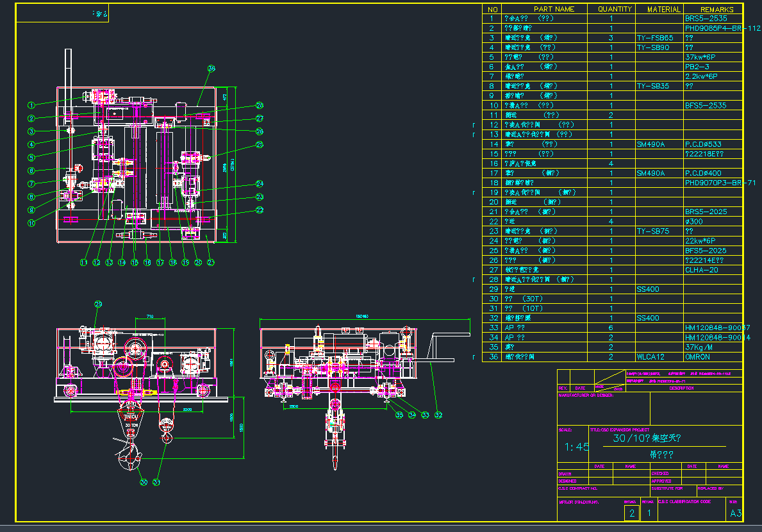The image size is (762, 532).
Task: Pick part balloon 17 below the top view
Action: [160, 262]
